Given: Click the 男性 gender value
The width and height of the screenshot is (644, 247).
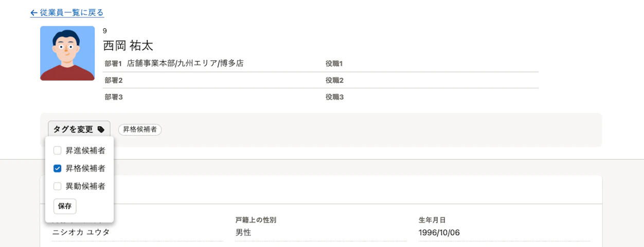Looking at the screenshot, I should 243,233.
